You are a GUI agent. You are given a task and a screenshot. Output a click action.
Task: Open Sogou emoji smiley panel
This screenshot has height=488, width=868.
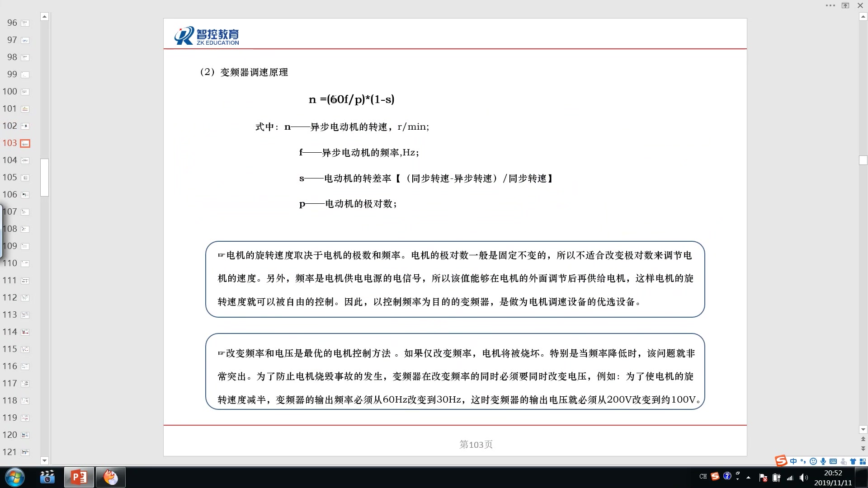(813, 461)
